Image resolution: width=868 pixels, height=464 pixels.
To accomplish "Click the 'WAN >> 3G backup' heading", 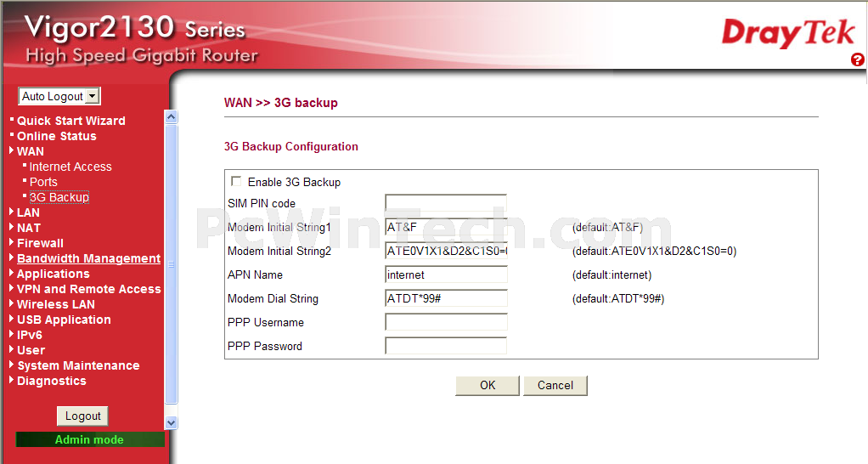I will [x=280, y=103].
